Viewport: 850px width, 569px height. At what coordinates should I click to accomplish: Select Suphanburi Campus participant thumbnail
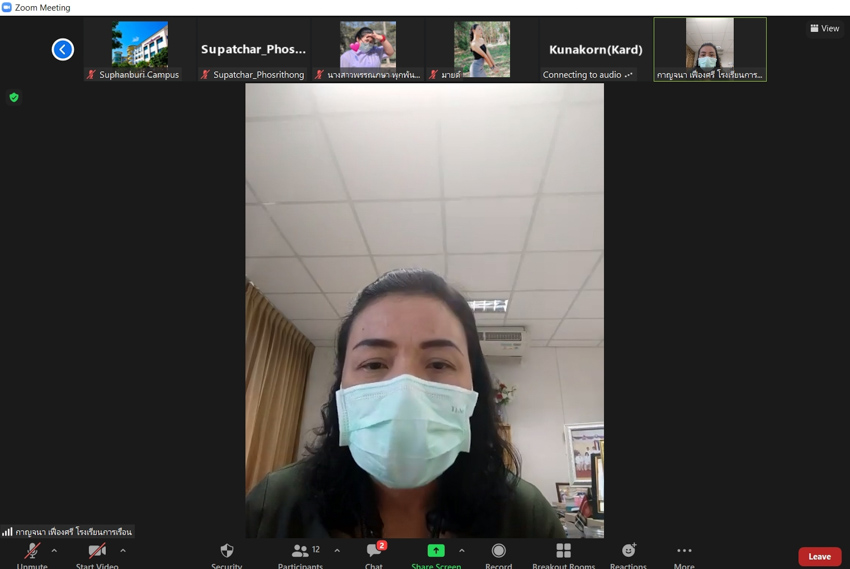140,49
